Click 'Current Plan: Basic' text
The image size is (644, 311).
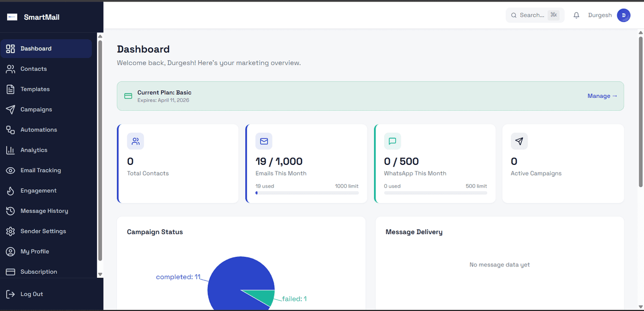tap(164, 93)
